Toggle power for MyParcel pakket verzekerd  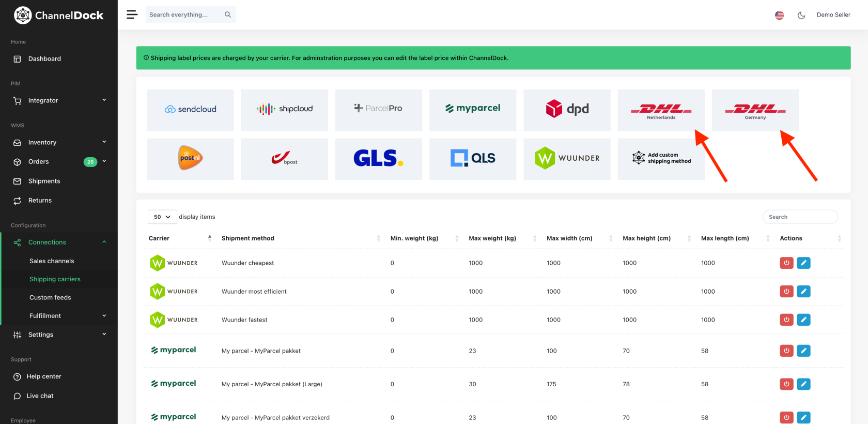click(x=786, y=417)
